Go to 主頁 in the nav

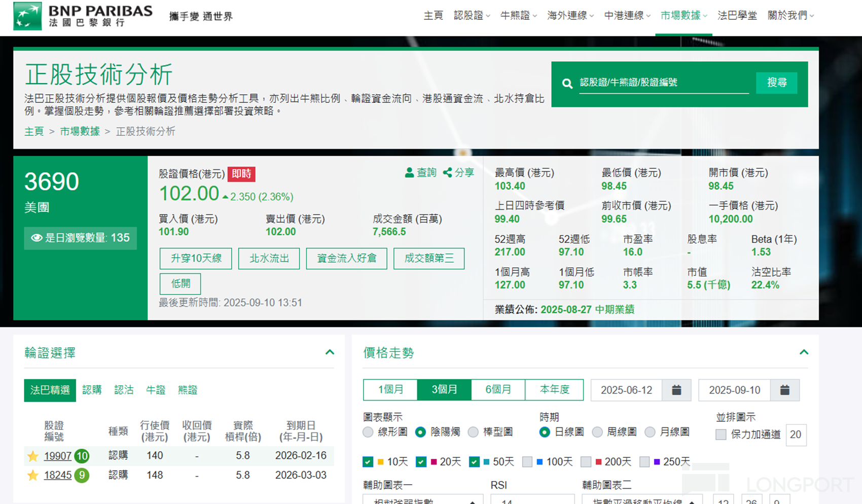click(x=433, y=16)
